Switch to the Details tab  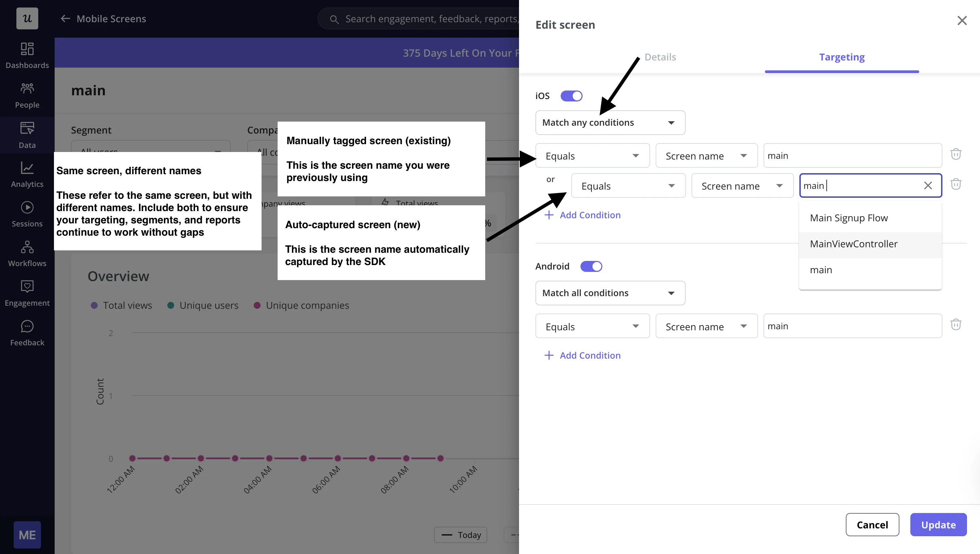(x=660, y=57)
